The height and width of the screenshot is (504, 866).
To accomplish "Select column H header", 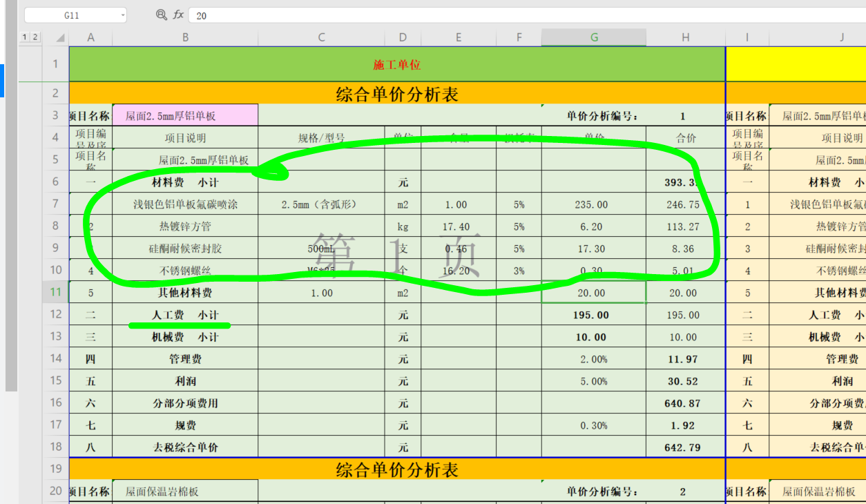I will click(x=686, y=38).
